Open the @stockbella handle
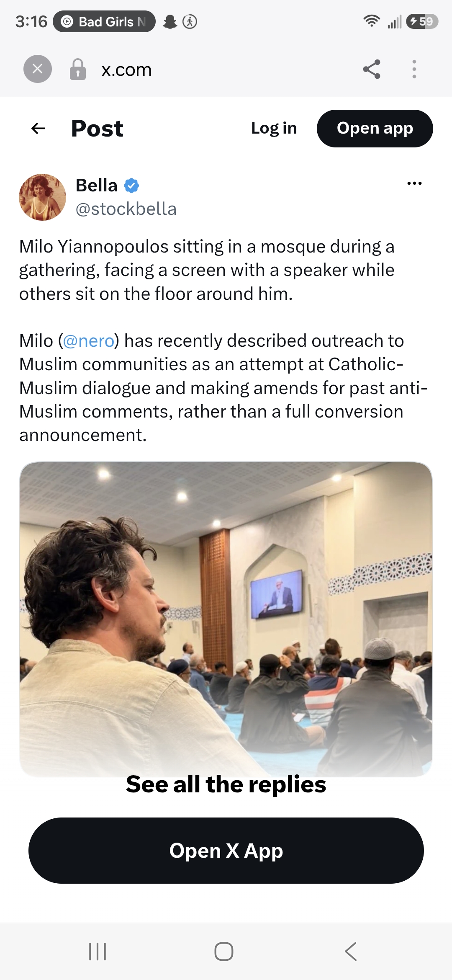Screen dimensions: 452x980 (x=126, y=209)
